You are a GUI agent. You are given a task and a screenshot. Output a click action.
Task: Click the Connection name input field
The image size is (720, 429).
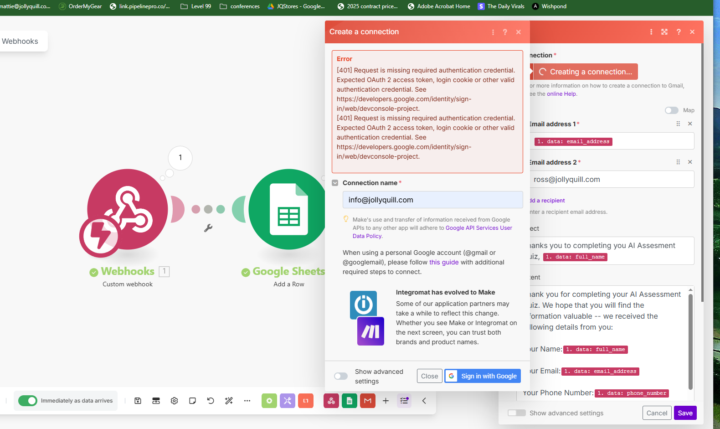coord(433,200)
